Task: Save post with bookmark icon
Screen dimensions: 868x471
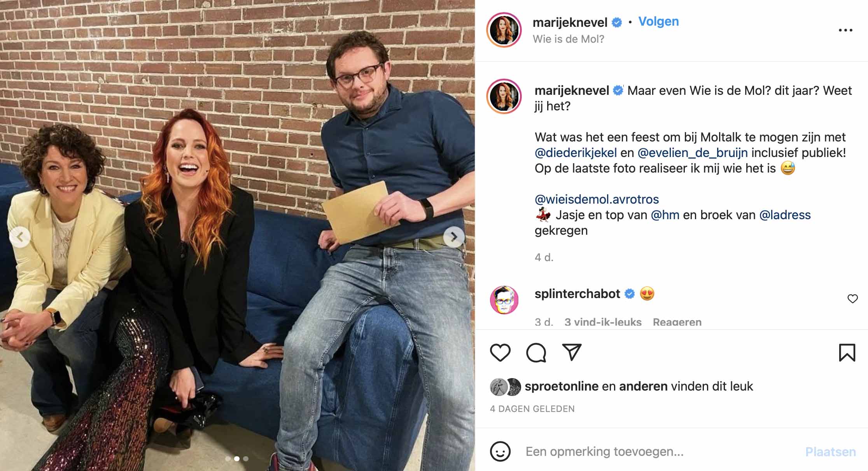Action: tap(847, 352)
